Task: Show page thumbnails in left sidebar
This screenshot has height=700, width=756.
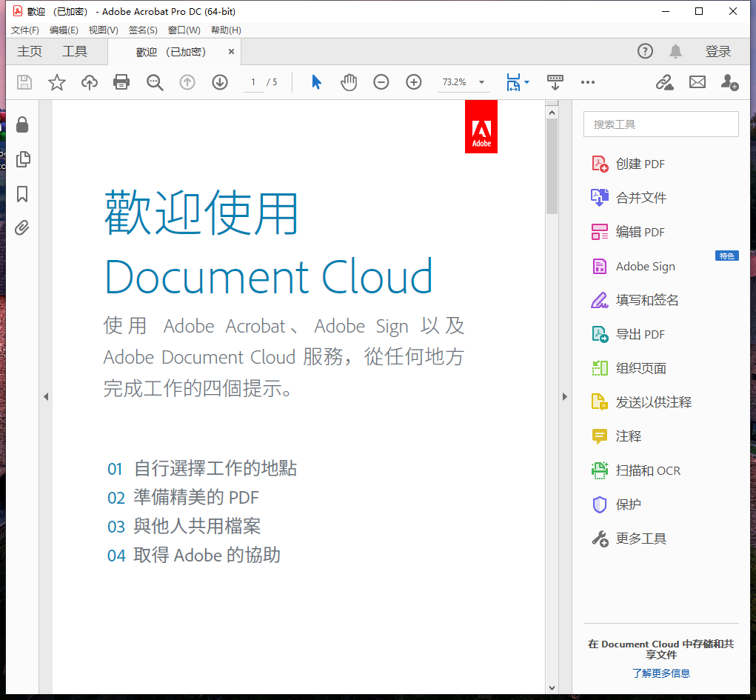Action: (22, 159)
